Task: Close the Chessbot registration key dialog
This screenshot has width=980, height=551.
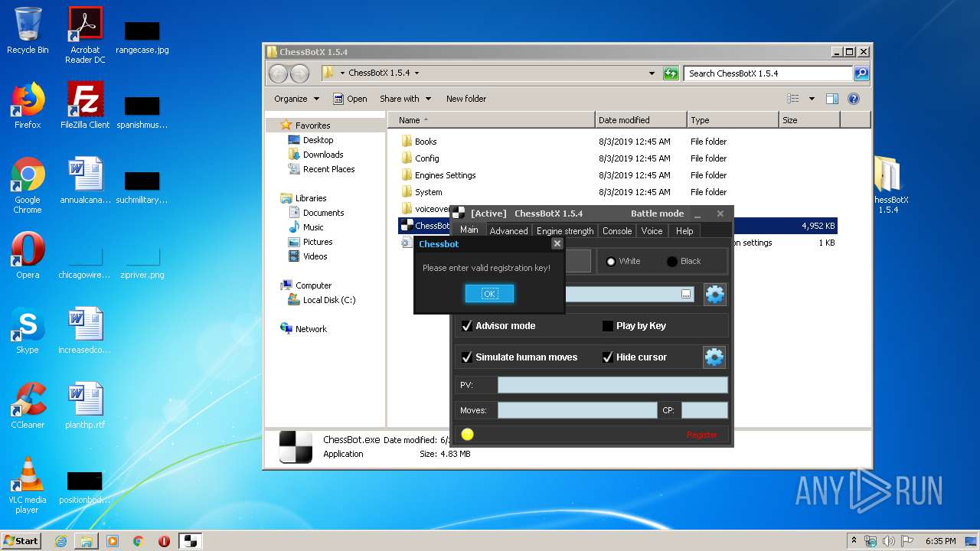Action: (x=557, y=243)
